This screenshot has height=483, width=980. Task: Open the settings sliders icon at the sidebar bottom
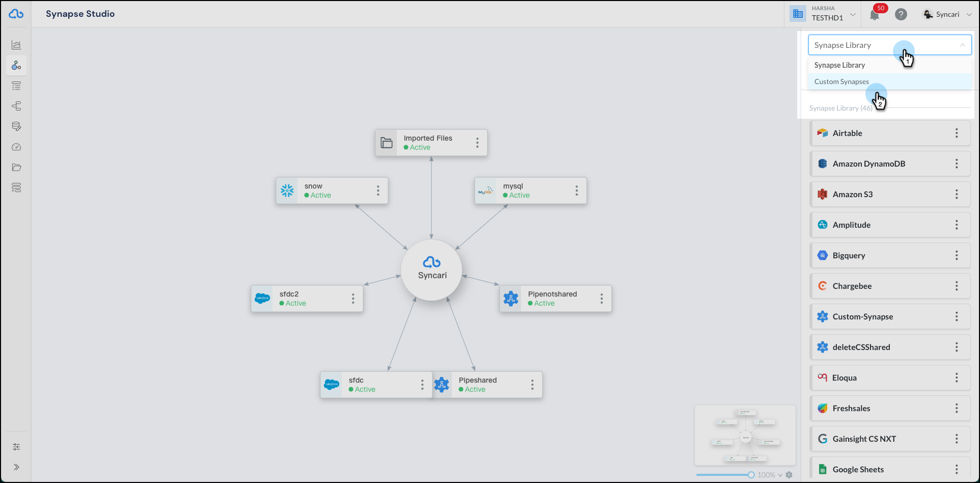[x=16, y=447]
